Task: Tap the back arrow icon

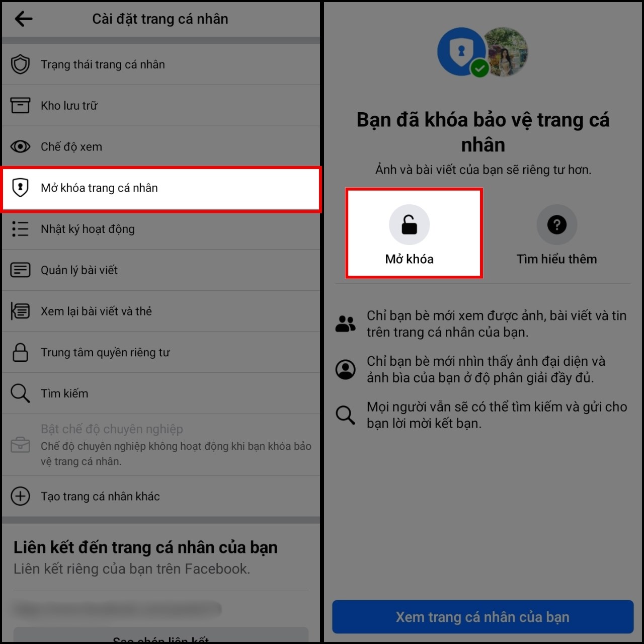Action: click(23, 19)
